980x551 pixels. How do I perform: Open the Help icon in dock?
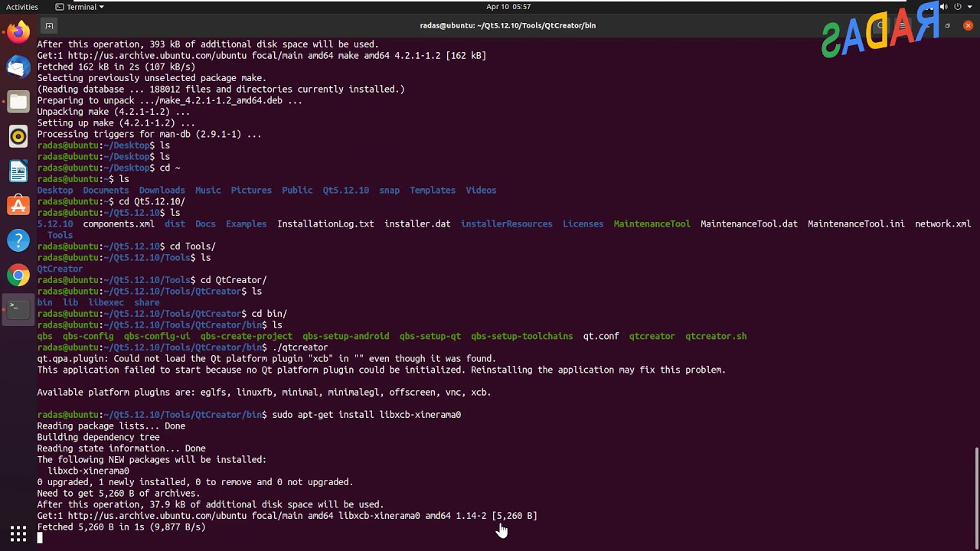(x=18, y=240)
